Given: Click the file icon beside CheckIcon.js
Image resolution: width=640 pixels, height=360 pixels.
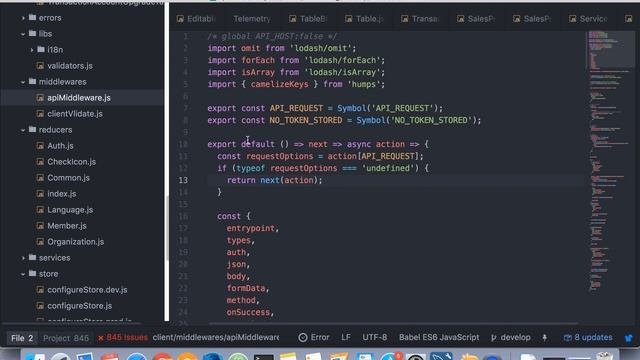Looking at the screenshot, I should (40, 162).
